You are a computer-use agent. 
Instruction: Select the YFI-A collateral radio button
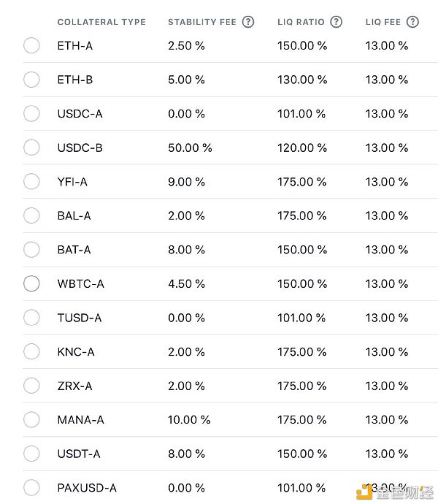[x=31, y=182]
